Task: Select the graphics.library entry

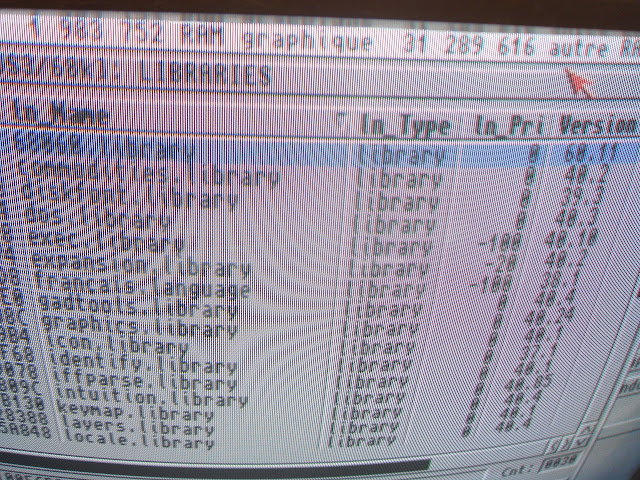Action: point(139,326)
